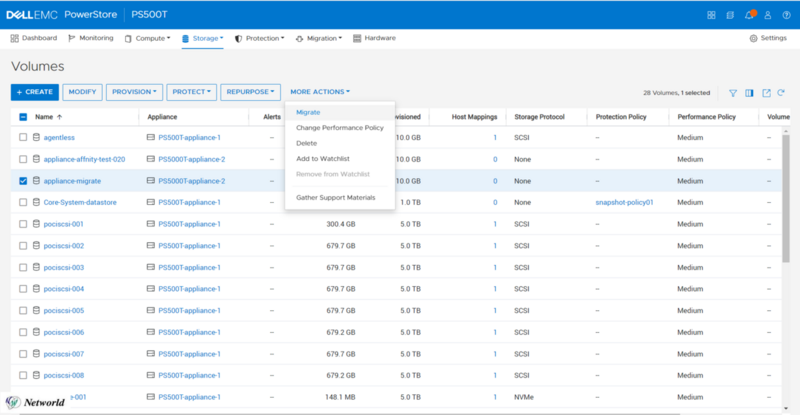Viewport: 800px width, 415px height.
Task: Open the snapshot-policy01 link
Action: [624, 202]
